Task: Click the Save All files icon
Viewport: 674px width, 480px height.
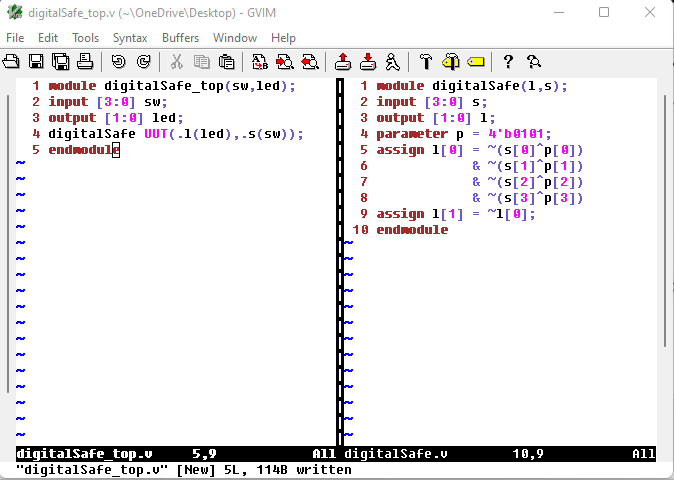Action: click(x=59, y=62)
